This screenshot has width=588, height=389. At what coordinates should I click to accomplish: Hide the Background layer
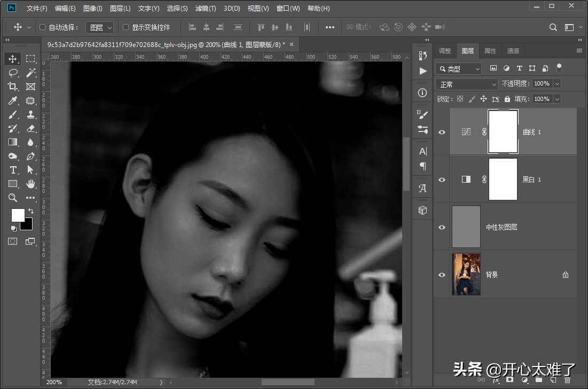click(x=442, y=275)
